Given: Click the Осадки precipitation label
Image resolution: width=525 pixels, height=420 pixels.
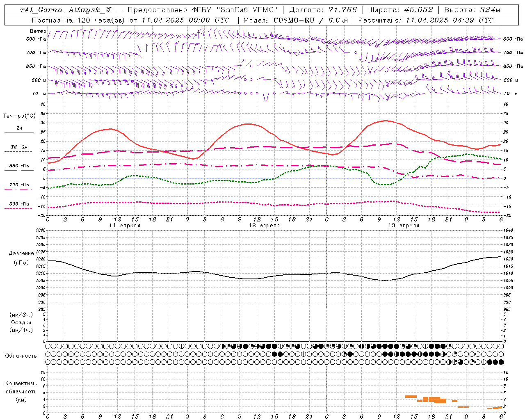Looking at the screenshot, I should 21,322.
